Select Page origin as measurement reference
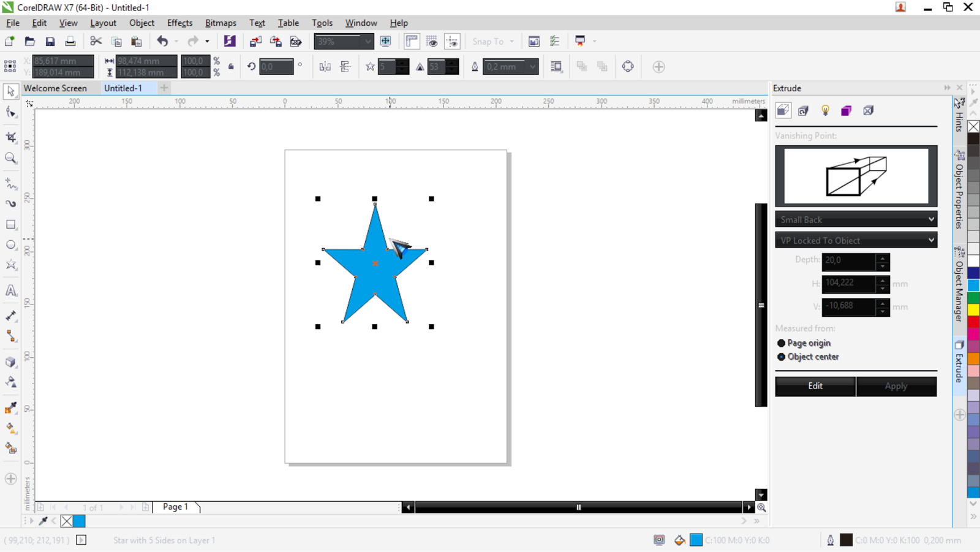Image resolution: width=980 pixels, height=552 pixels. click(x=782, y=343)
